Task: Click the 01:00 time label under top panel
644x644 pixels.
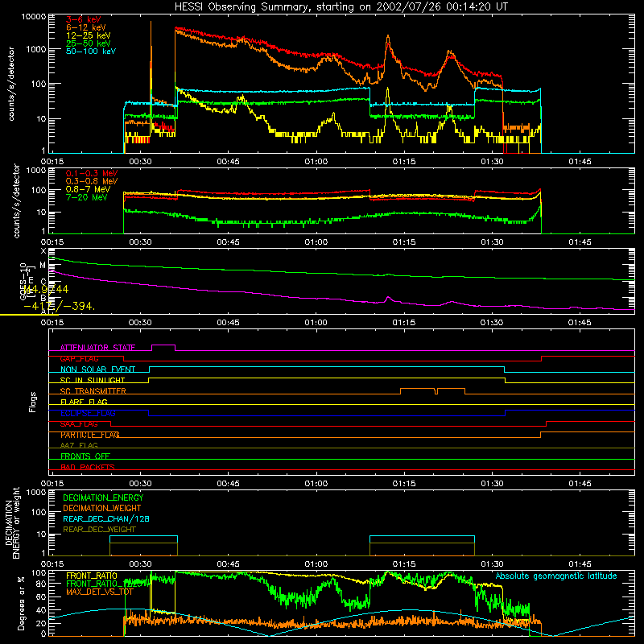Action: click(316, 162)
